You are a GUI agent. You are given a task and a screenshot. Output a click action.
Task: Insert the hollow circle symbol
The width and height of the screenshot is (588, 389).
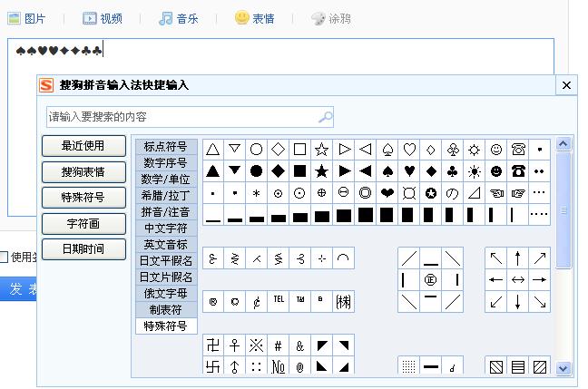257,150
